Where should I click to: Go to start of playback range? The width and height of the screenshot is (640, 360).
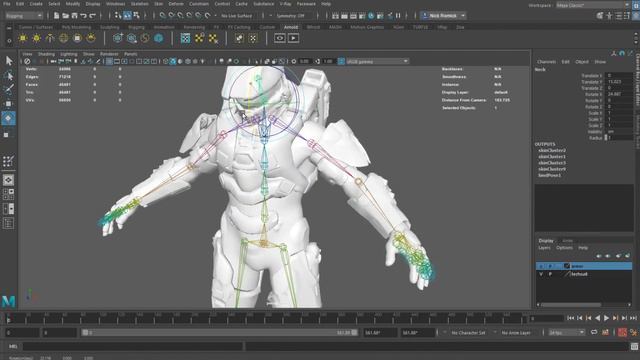tap(571, 318)
